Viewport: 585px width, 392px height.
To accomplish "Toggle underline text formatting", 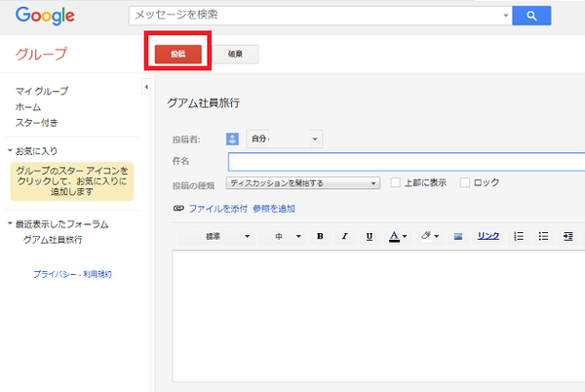I will click(369, 236).
